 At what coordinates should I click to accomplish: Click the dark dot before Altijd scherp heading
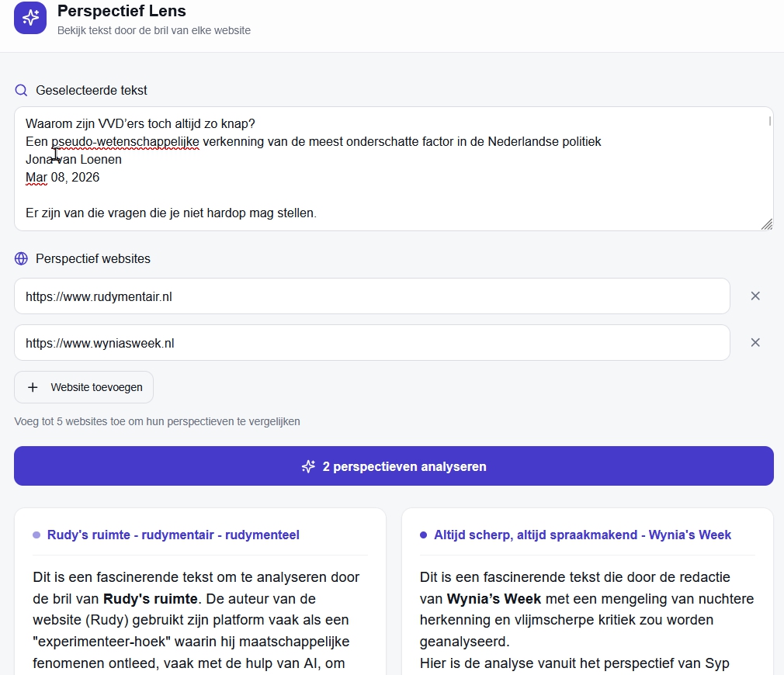click(x=423, y=535)
